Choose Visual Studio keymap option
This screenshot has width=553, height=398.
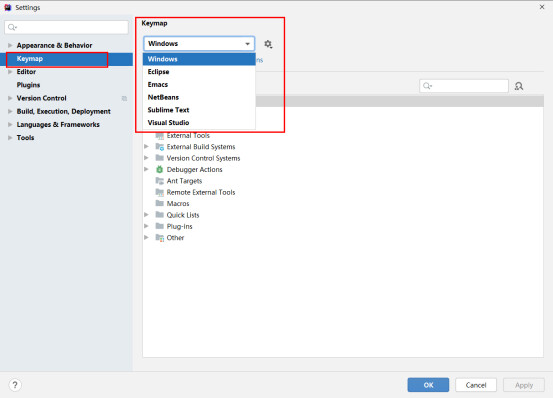[x=199, y=122]
